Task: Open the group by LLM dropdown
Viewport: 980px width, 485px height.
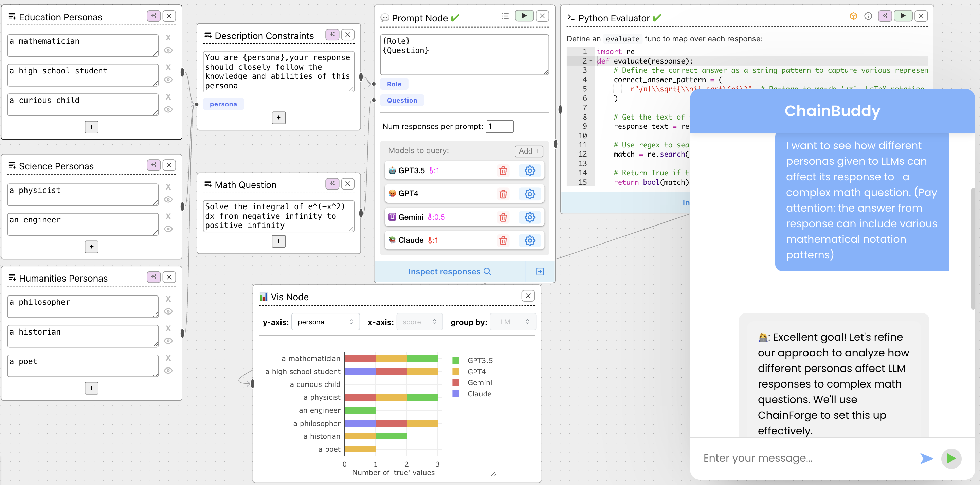Action: [x=512, y=322]
